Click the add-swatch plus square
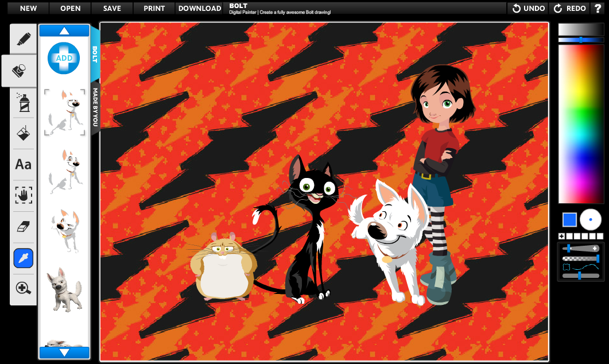 point(561,236)
